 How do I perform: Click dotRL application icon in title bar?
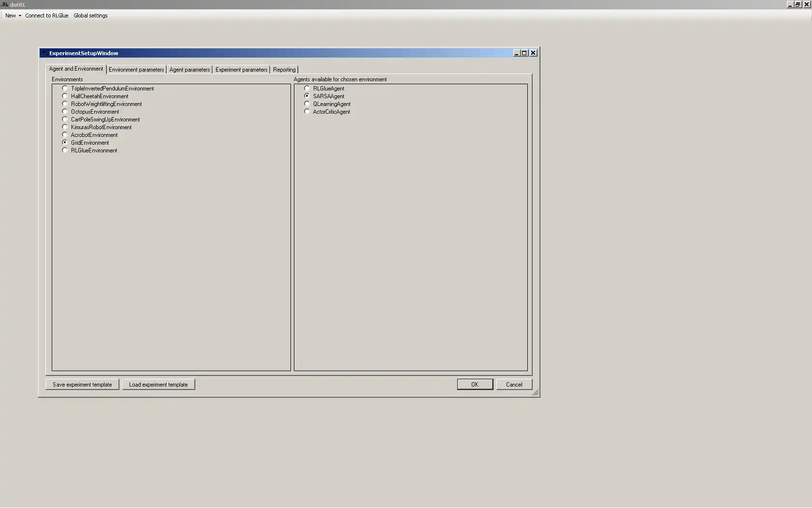tap(4, 4)
